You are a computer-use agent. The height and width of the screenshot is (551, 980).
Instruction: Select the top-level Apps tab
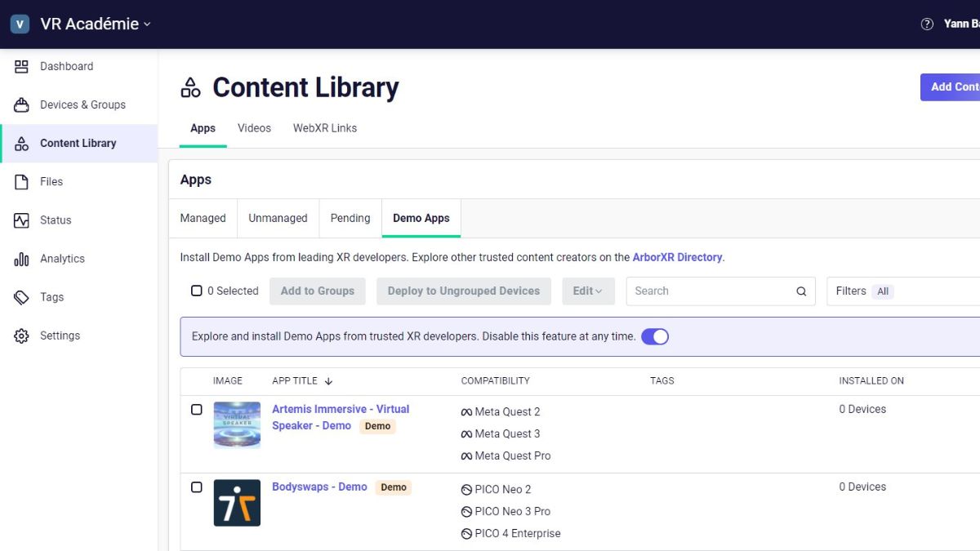[x=203, y=128]
